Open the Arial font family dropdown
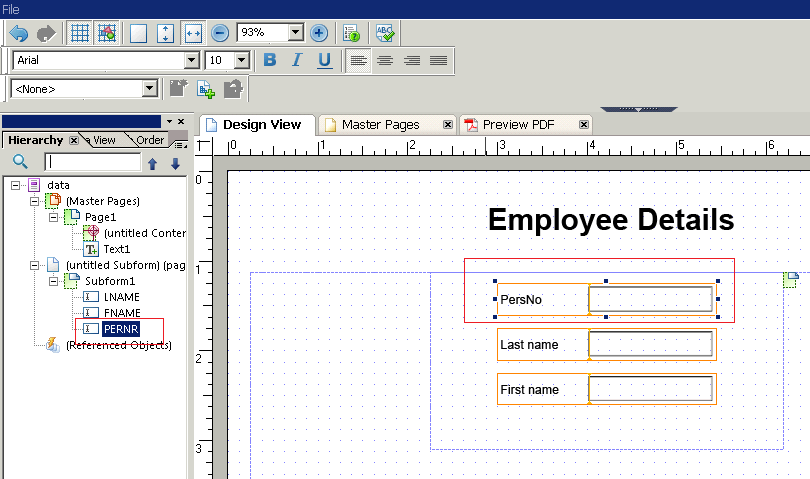This screenshot has height=479, width=810. coord(191,61)
